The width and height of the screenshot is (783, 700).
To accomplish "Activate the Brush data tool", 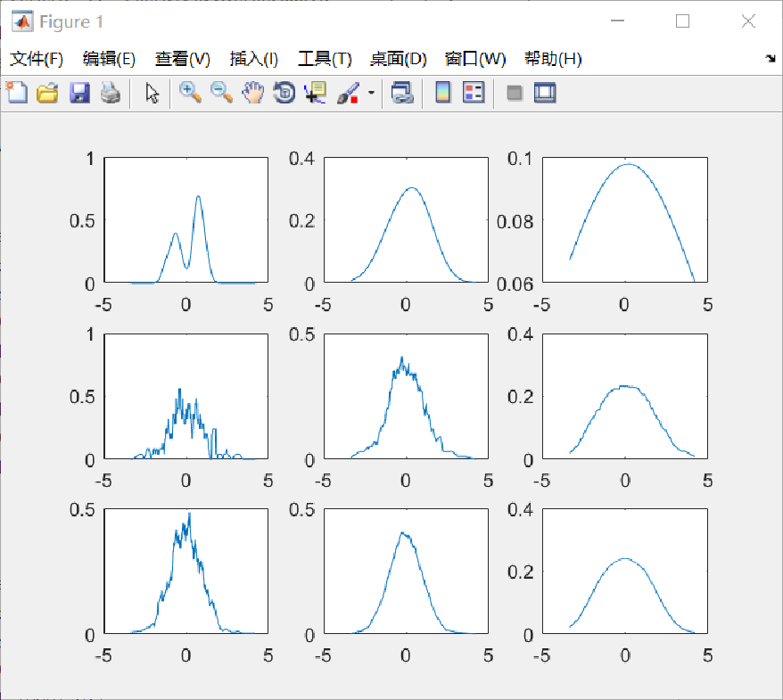I will tap(349, 93).
